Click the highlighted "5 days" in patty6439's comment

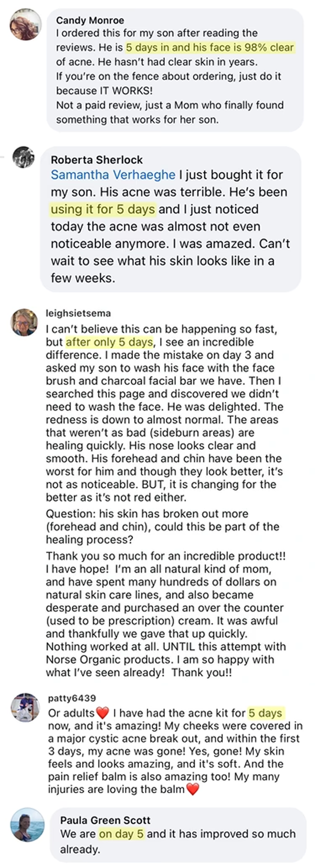(x=265, y=713)
